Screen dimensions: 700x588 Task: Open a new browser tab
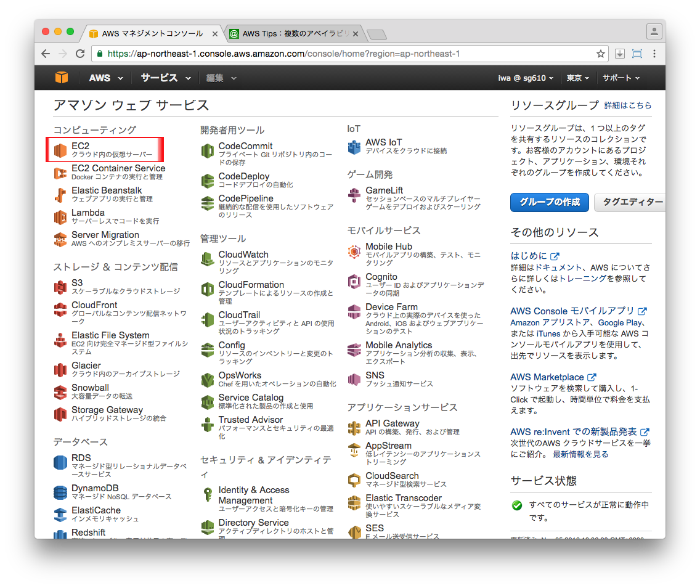click(x=376, y=35)
